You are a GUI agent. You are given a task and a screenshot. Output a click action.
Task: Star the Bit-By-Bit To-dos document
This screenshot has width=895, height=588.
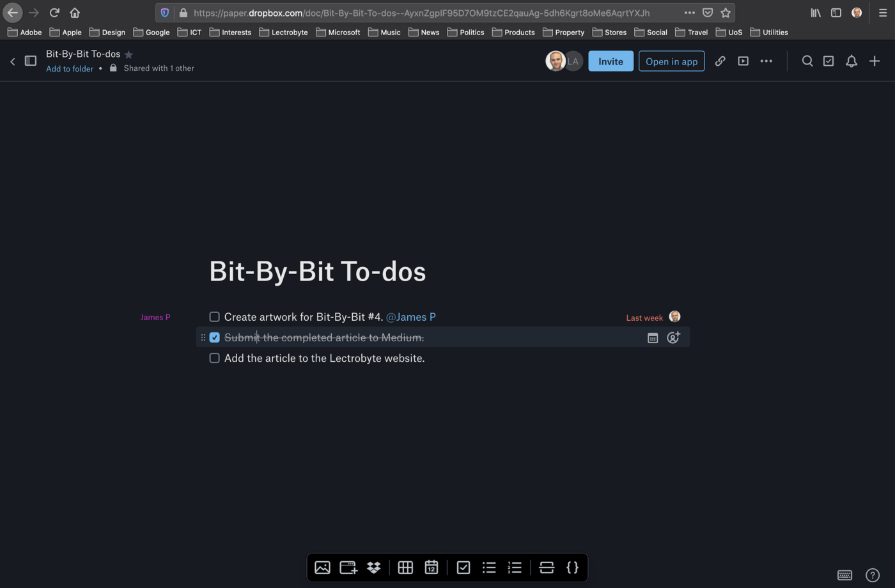coord(128,54)
